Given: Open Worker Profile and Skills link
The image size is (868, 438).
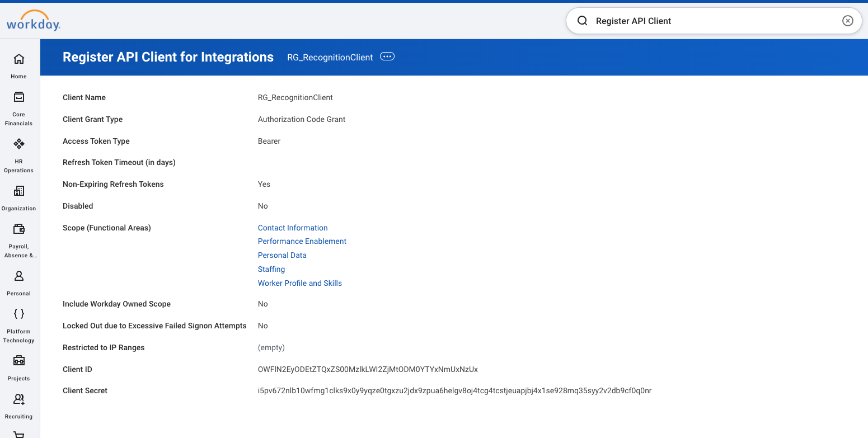Looking at the screenshot, I should click(300, 283).
